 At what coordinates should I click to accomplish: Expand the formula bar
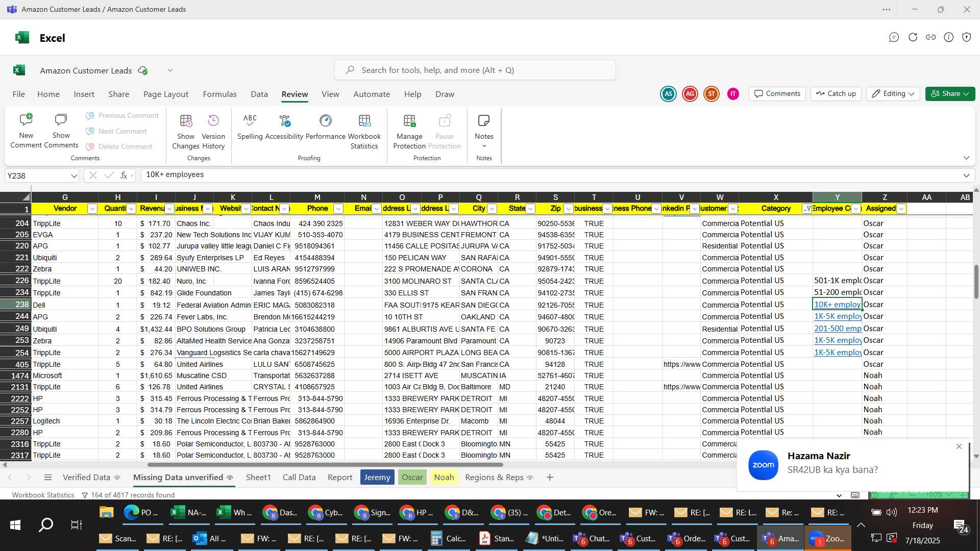(966, 176)
